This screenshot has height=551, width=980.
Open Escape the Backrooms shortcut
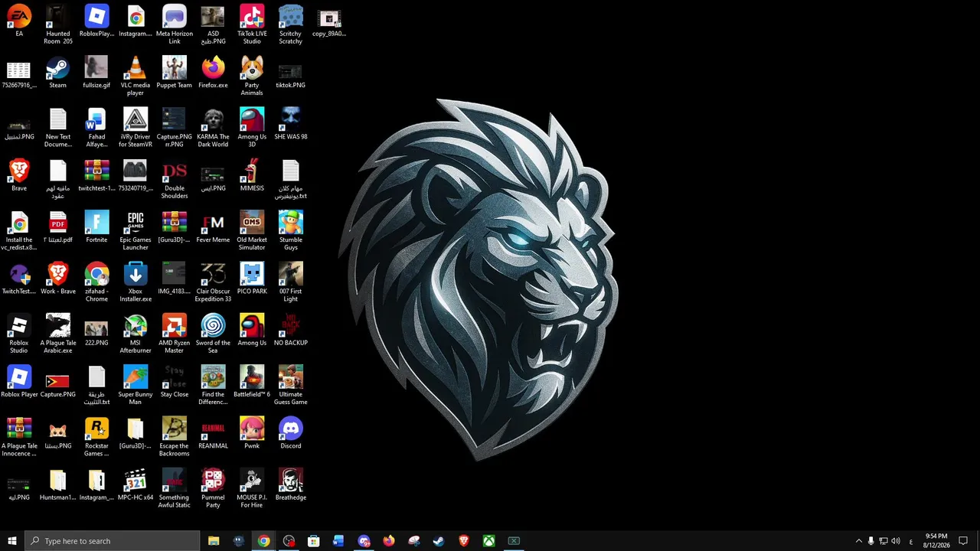[175, 435]
